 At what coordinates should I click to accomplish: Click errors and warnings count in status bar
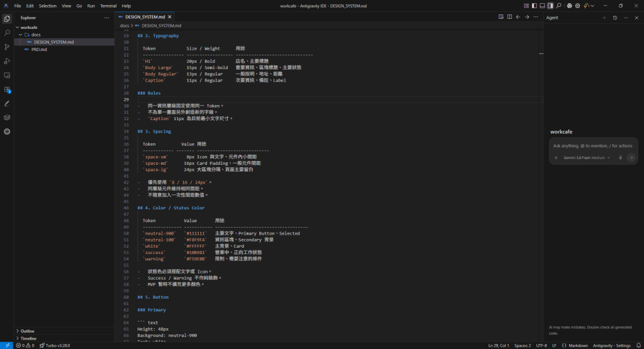25,346
